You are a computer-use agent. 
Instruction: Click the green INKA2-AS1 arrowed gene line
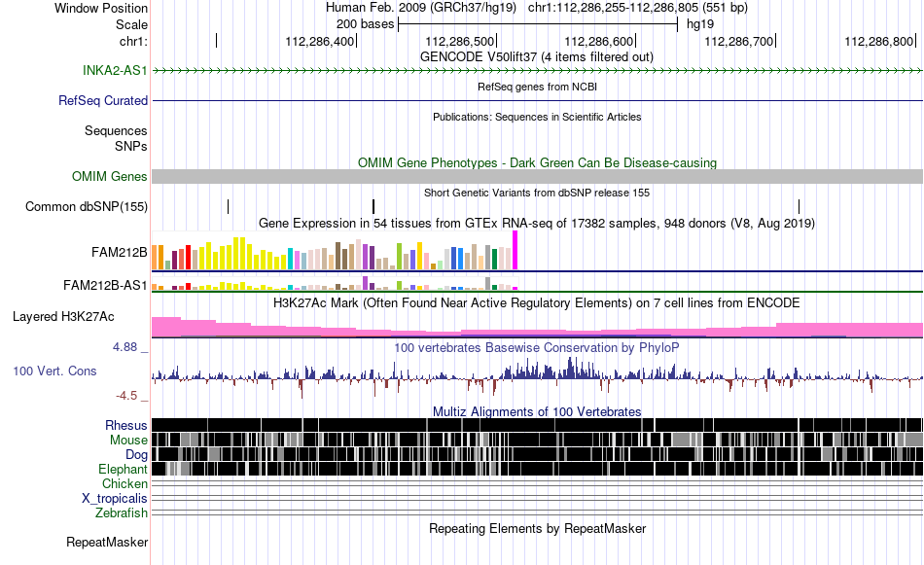click(538, 71)
